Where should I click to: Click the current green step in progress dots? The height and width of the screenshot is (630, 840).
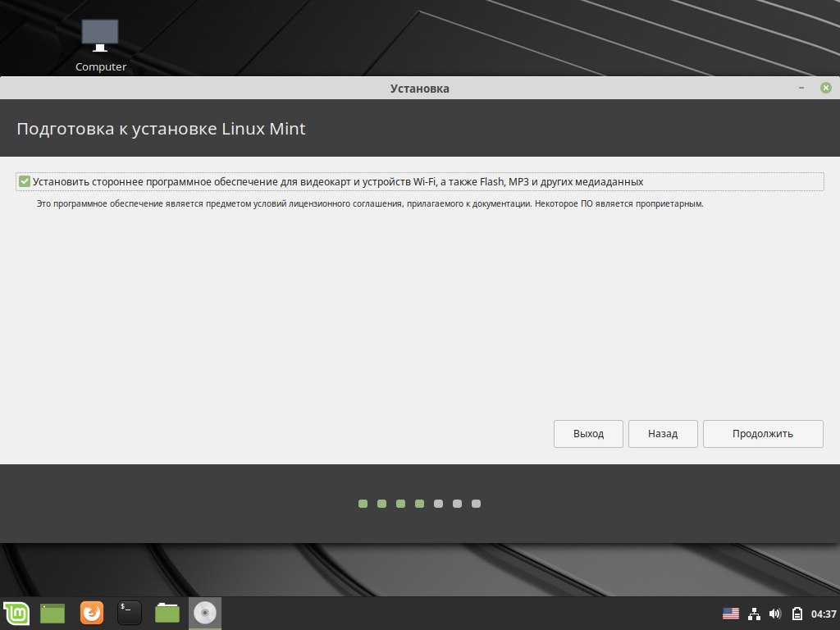point(419,504)
